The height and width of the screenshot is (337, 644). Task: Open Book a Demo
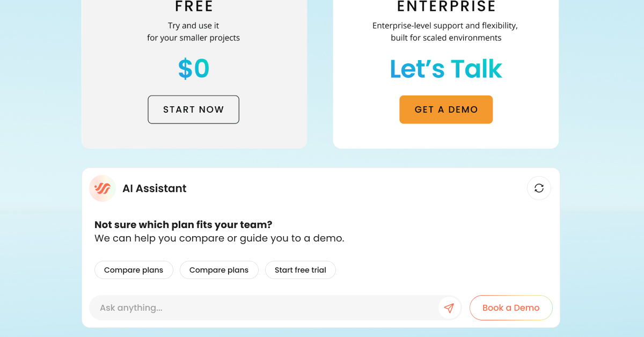tap(510, 308)
